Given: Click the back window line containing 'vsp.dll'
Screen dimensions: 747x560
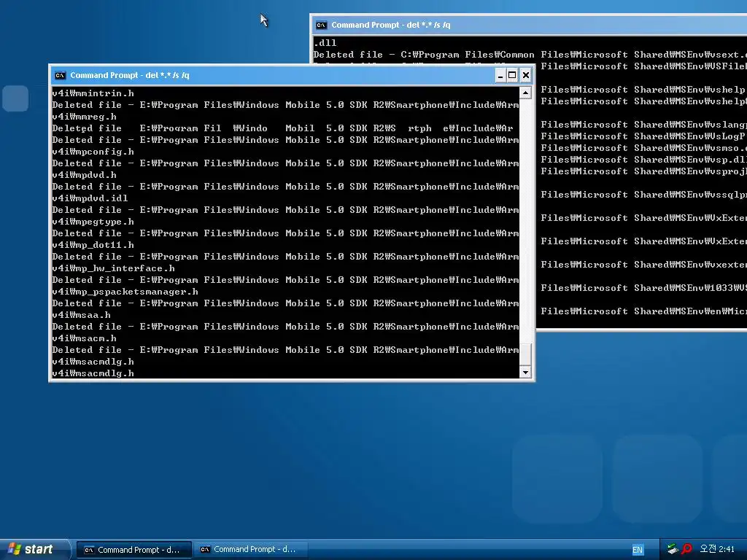Looking at the screenshot, I should (x=643, y=160).
